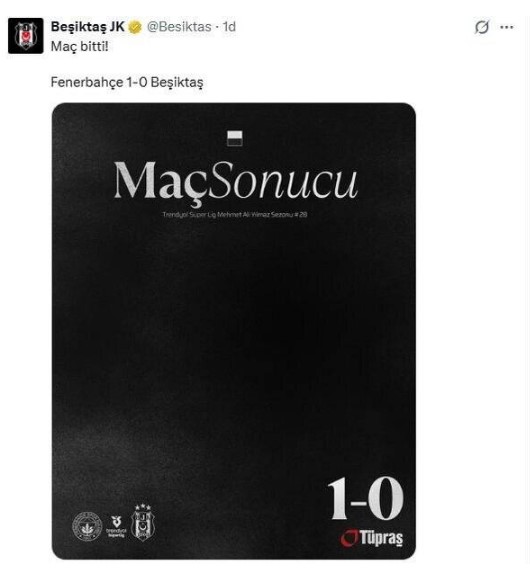Open the @Besiktas handle link
This screenshot has width=530, height=576.
point(179,27)
